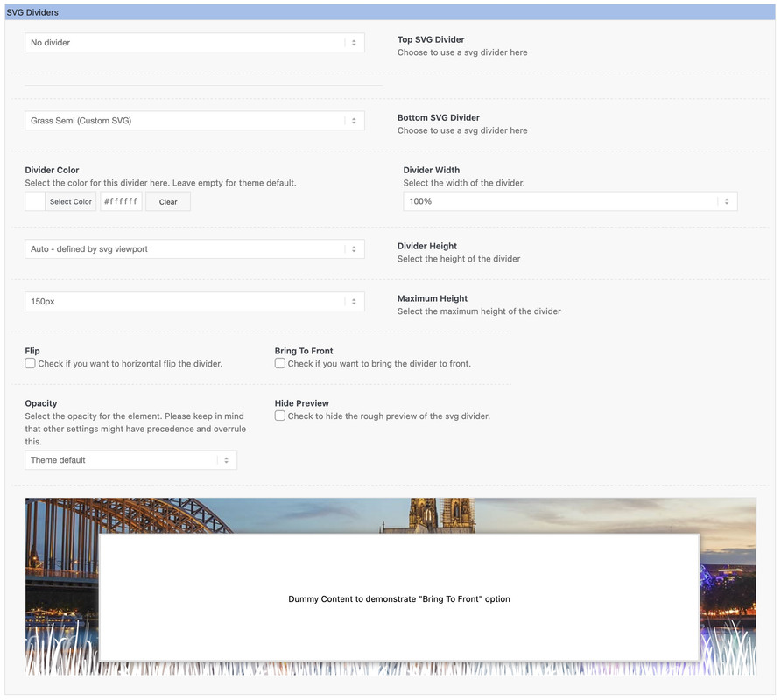Enable the Flip checkbox
Image resolution: width=781 pixels, height=700 pixels.
[x=31, y=363]
